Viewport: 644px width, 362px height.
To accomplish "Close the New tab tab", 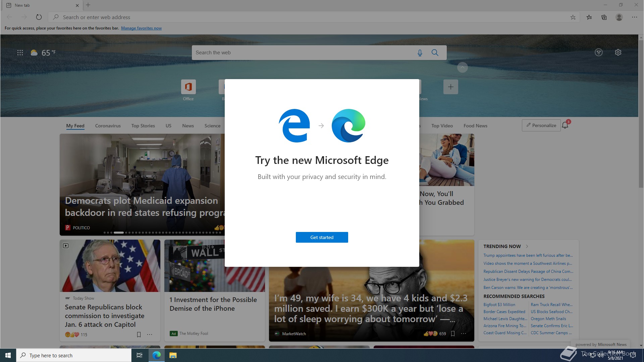I will (x=77, y=5).
